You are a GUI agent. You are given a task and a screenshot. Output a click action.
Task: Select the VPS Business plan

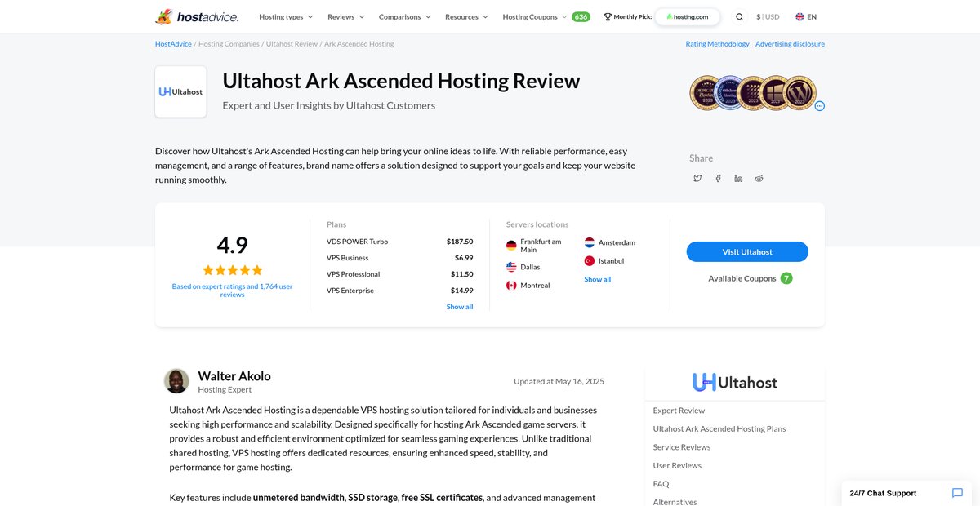coord(348,258)
